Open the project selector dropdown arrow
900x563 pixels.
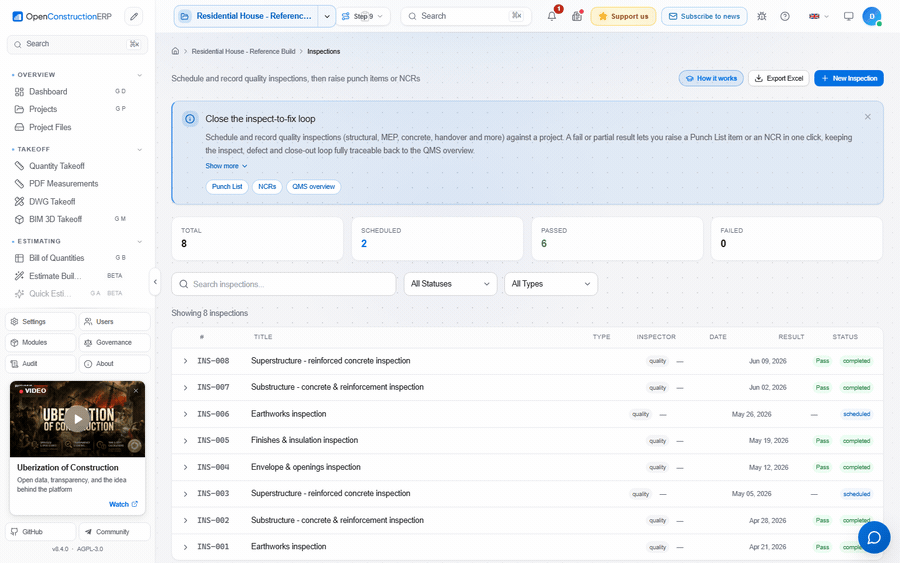[x=327, y=17]
